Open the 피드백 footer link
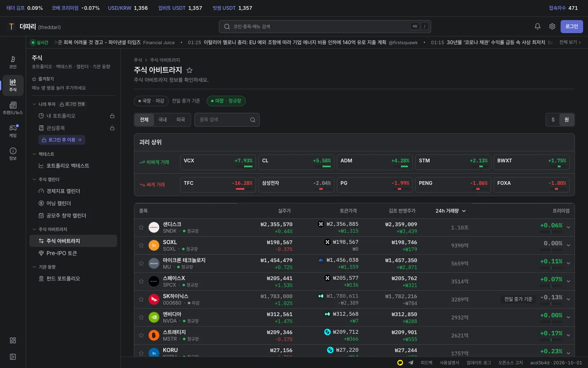Viewport: 588px width, 368px height. coord(426,363)
